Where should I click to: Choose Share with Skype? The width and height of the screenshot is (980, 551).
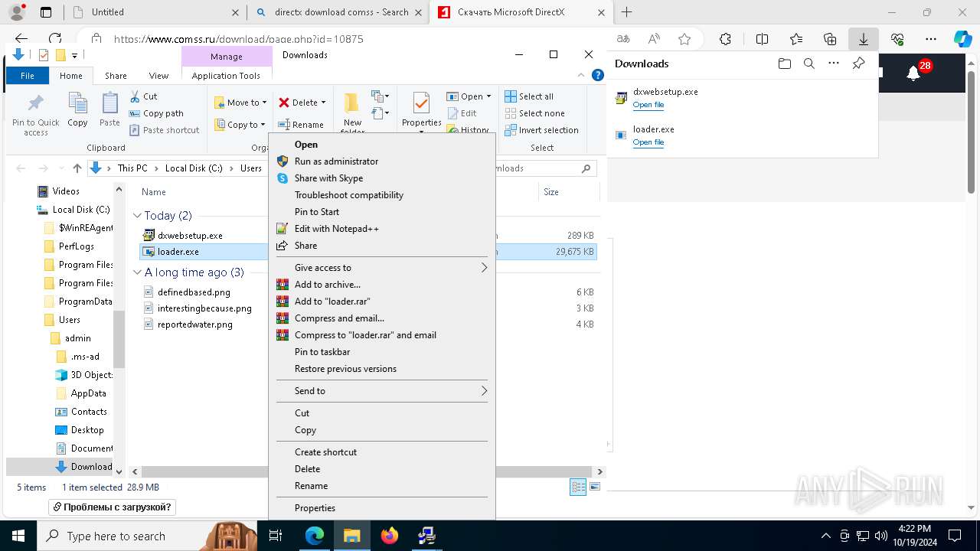click(x=382, y=178)
